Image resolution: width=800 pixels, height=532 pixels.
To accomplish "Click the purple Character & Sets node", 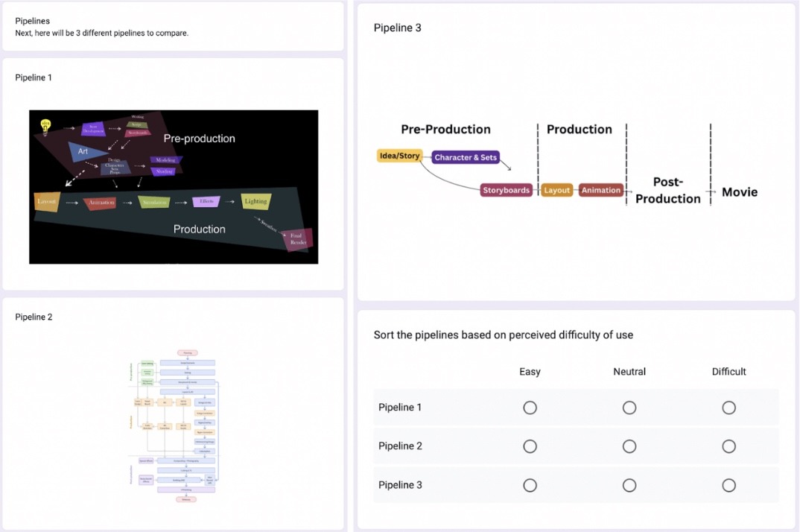I will pos(466,157).
